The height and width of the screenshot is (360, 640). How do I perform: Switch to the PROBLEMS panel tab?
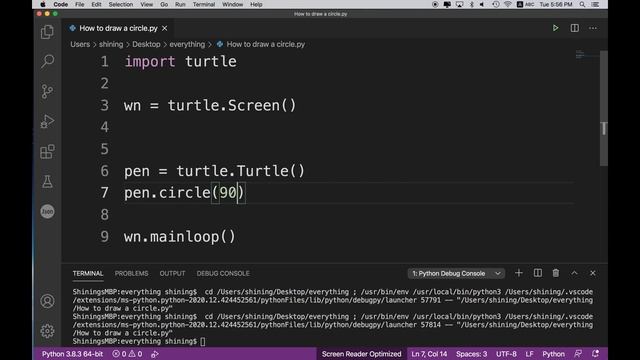coord(131,273)
